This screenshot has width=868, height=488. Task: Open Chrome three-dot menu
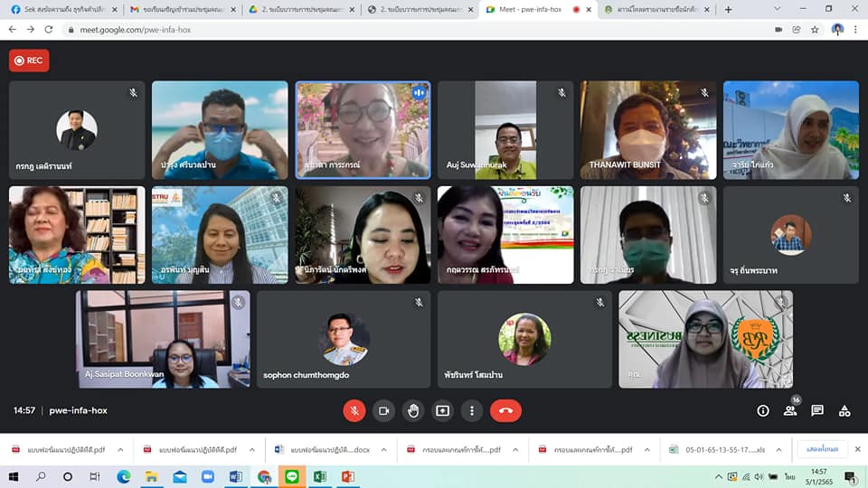tap(856, 29)
